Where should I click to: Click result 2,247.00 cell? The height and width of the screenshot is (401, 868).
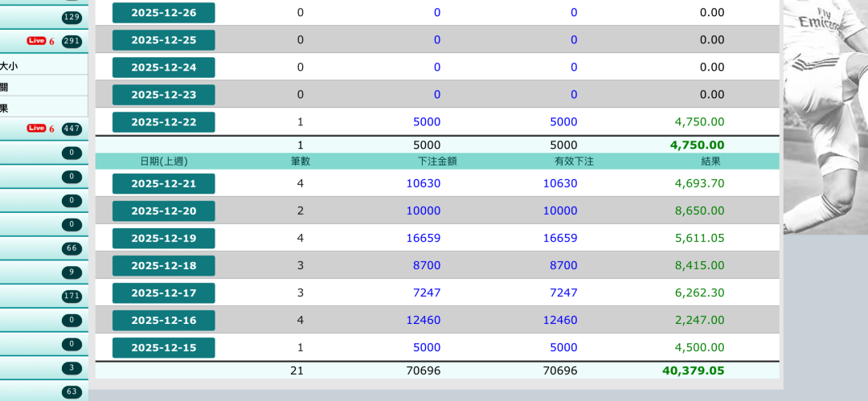click(700, 320)
